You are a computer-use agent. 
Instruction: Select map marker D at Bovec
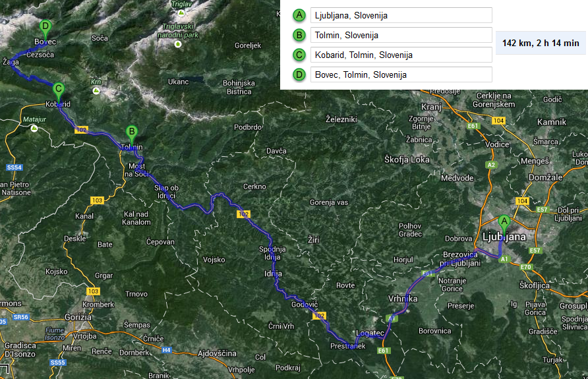(45, 28)
